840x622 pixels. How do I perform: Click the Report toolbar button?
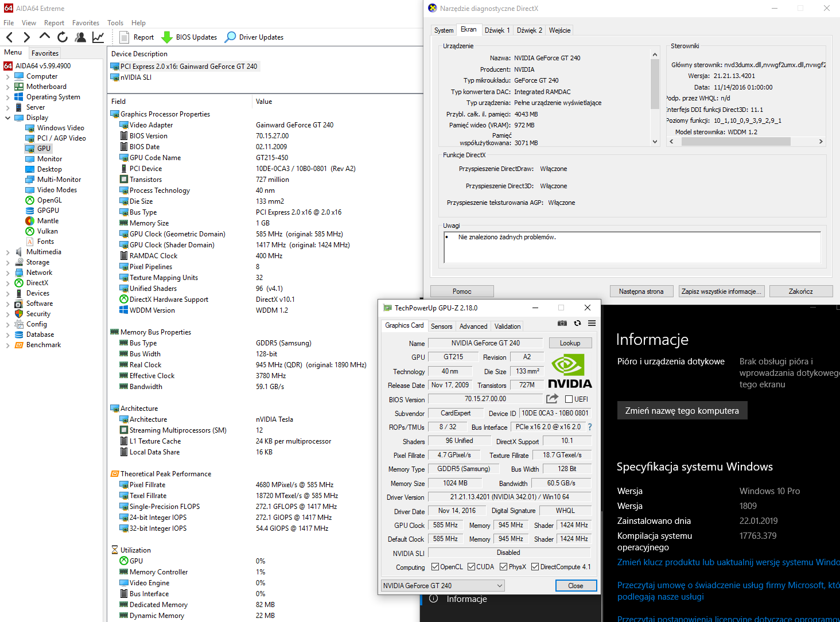(137, 37)
